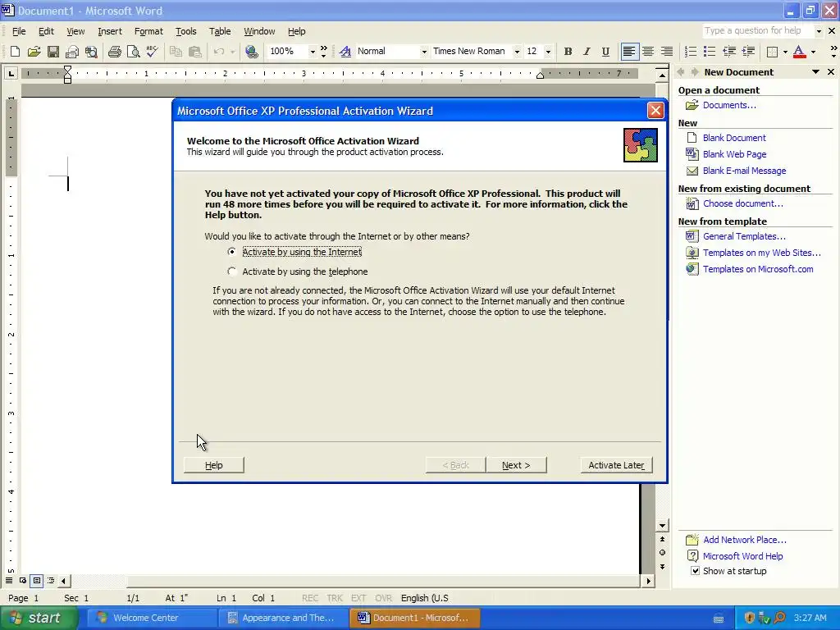Click the Numbering list icon
Image resolution: width=840 pixels, height=630 pixels.
[691, 52]
